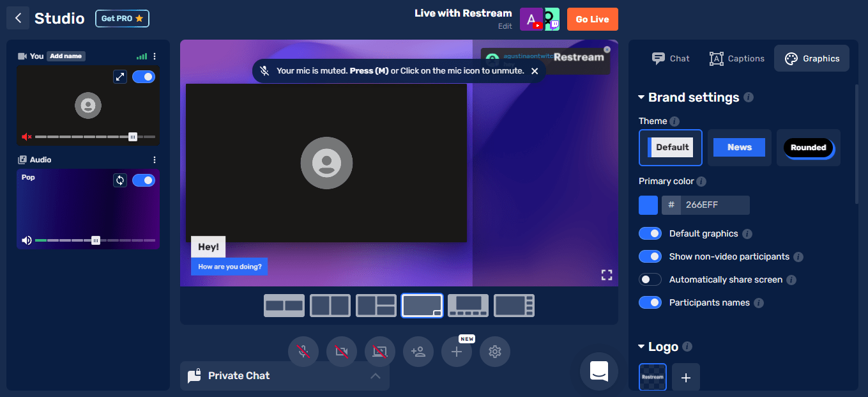Open the support chat bubble button
The width and height of the screenshot is (868, 397).
click(599, 371)
